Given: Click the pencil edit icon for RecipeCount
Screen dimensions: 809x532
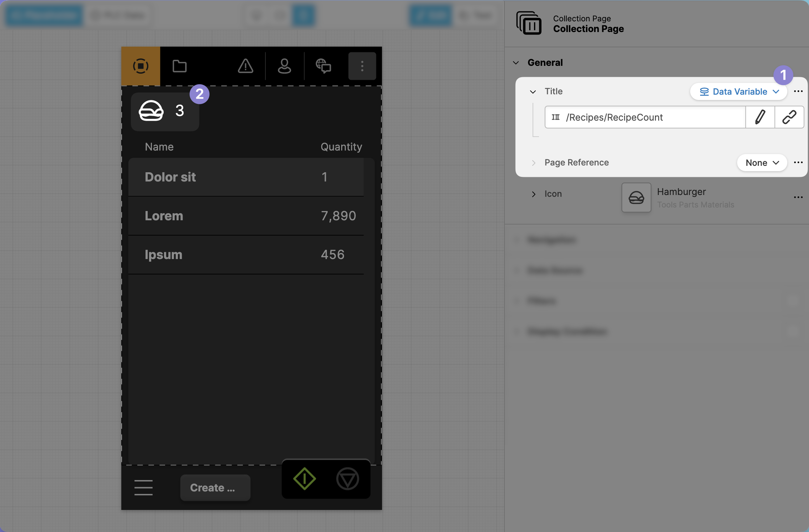Looking at the screenshot, I should tap(760, 117).
